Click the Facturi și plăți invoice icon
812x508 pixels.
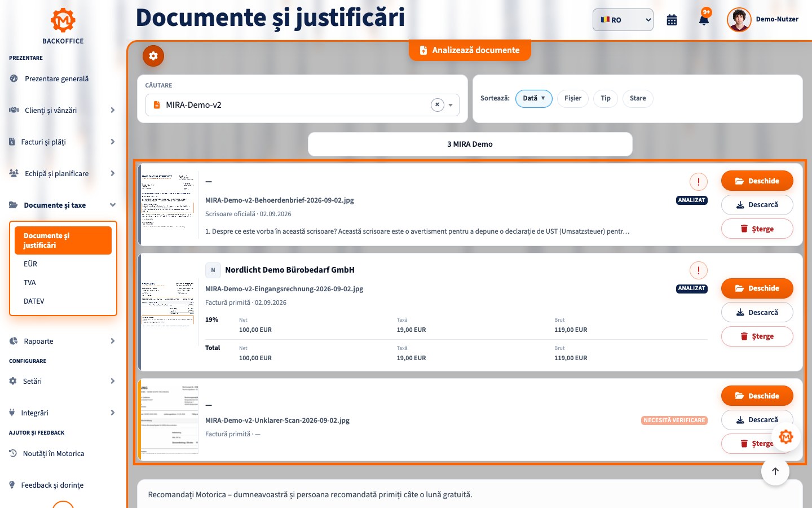point(12,142)
